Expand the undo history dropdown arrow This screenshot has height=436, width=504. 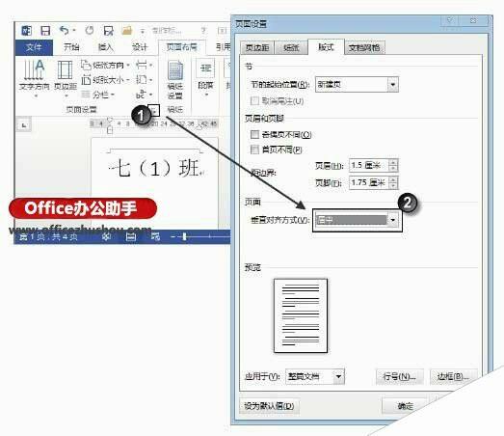coord(74,30)
